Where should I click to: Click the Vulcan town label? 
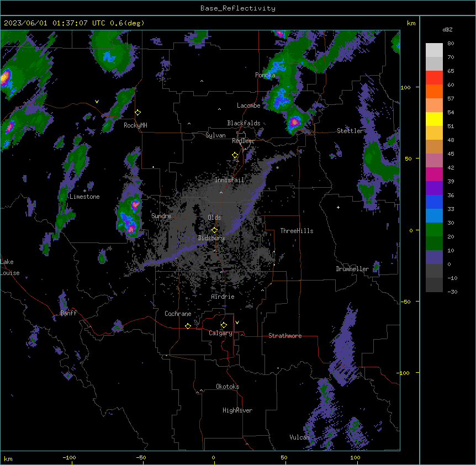coord(299,437)
